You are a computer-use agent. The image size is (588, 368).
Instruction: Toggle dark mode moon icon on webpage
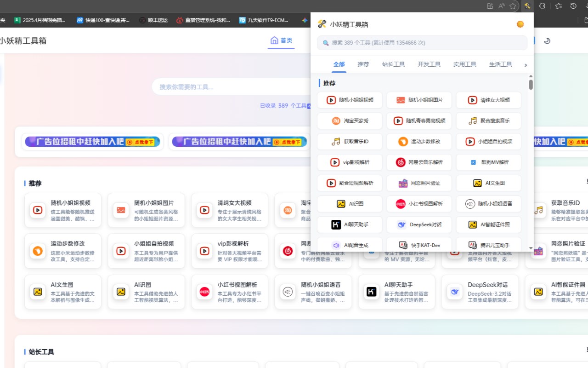pos(547,40)
